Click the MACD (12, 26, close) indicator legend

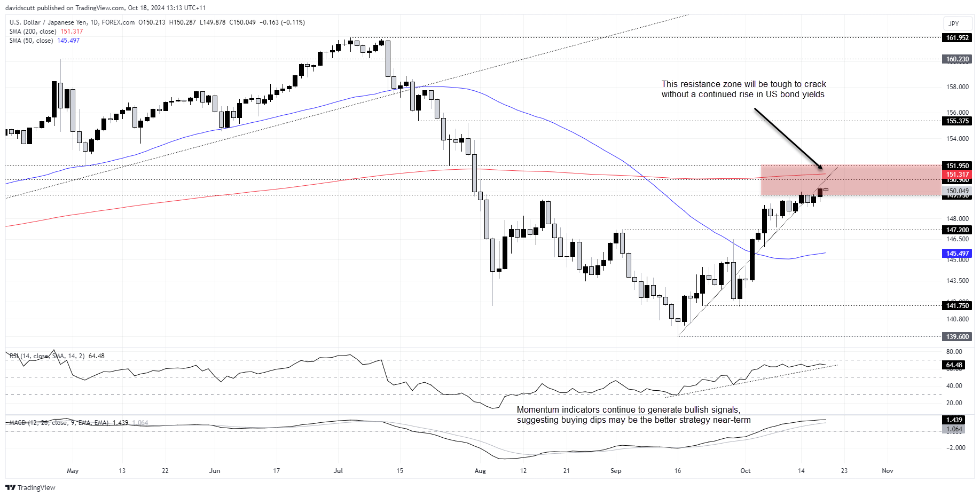pos(59,423)
